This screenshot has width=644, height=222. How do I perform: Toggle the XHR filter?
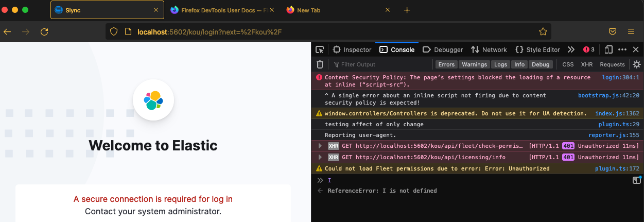pos(587,64)
